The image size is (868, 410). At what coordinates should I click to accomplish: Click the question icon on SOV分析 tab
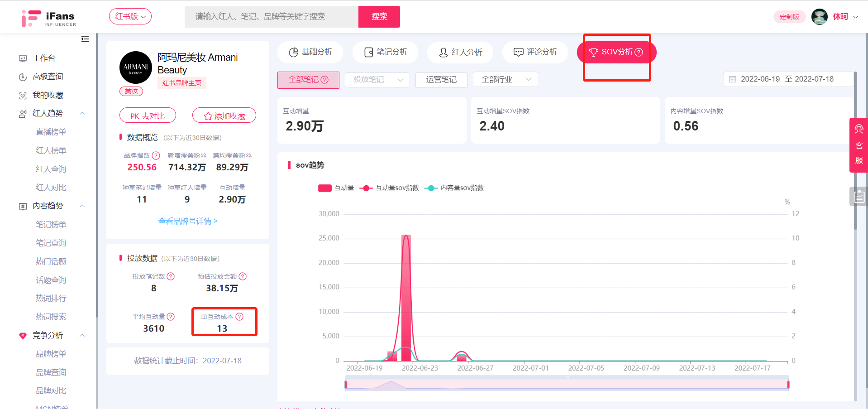[x=639, y=52]
